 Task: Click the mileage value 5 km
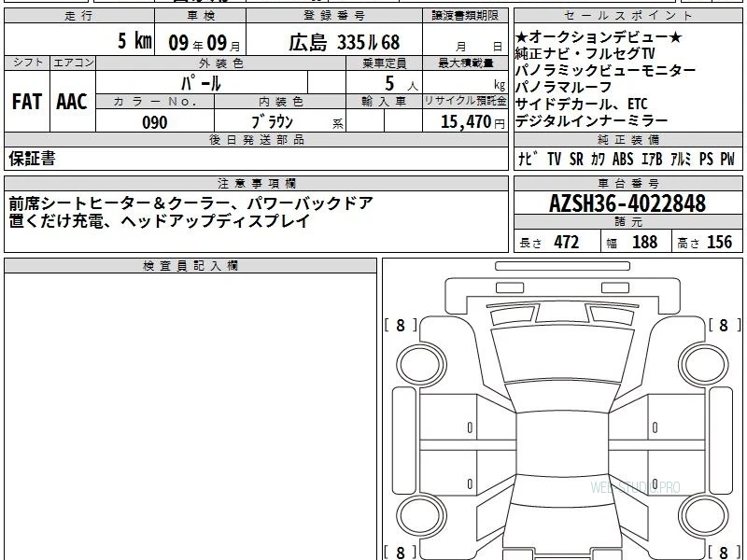click(134, 40)
